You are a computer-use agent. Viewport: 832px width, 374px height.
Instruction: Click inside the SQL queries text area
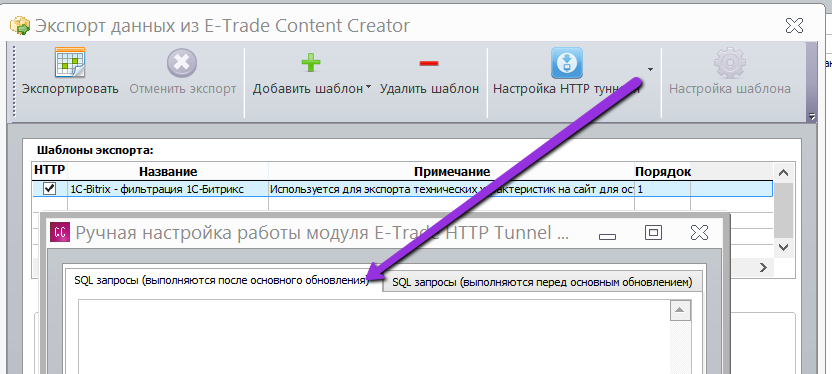point(374,337)
